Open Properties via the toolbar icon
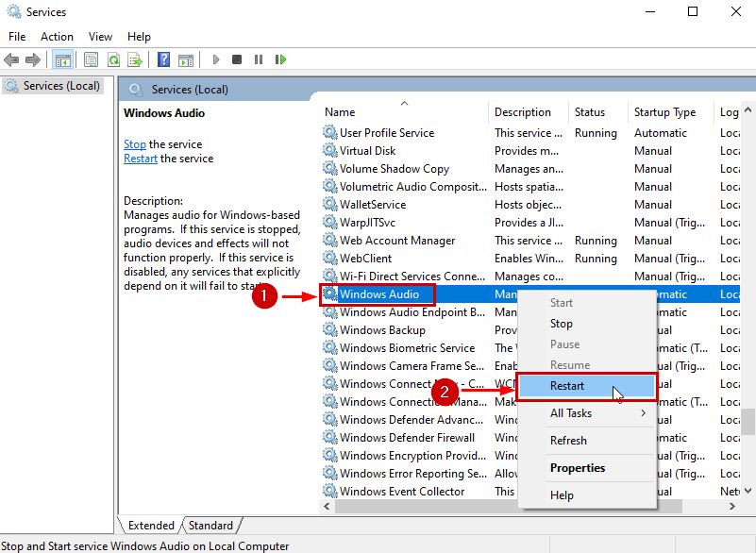Image resolution: width=756 pixels, height=553 pixels. point(90,59)
